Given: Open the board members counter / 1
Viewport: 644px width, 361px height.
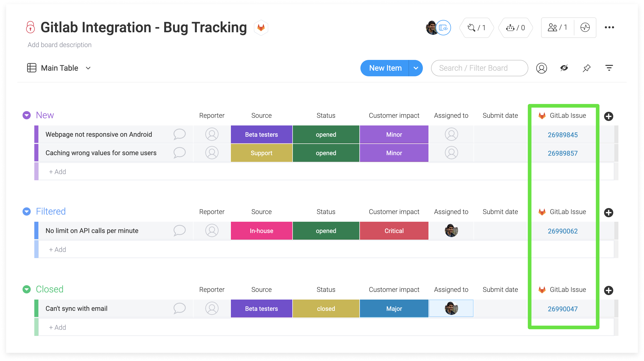Looking at the screenshot, I should coord(557,27).
